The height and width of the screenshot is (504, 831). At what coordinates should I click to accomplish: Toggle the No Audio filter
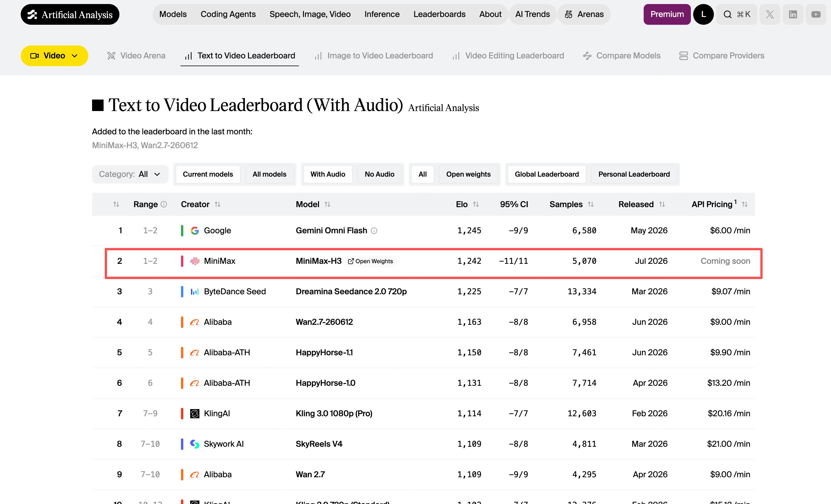pyautogui.click(x=380, y=174)
